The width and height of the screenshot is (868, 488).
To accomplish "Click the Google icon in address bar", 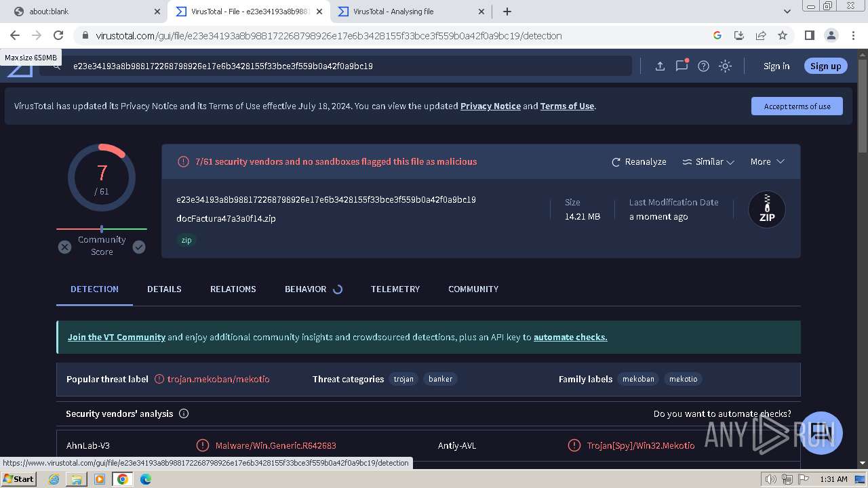I will (717, 35).
